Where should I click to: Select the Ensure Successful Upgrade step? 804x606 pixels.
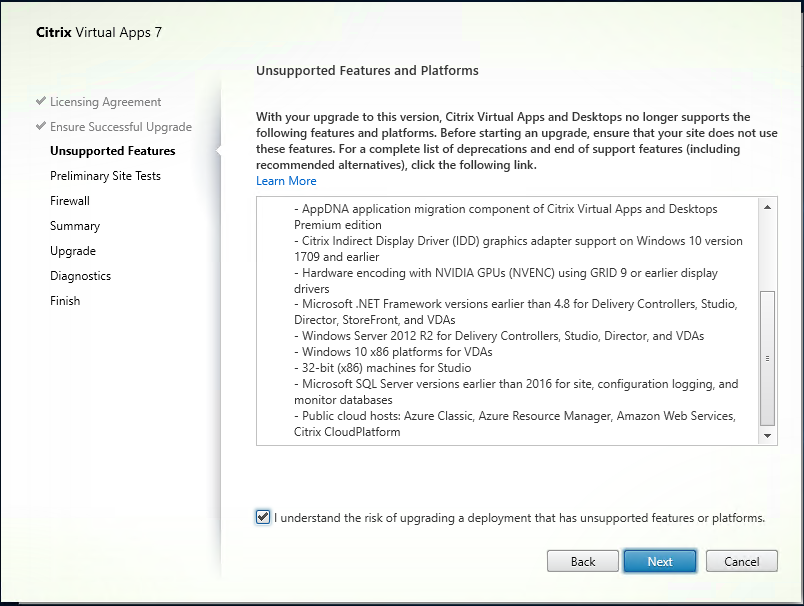point(120,127)
